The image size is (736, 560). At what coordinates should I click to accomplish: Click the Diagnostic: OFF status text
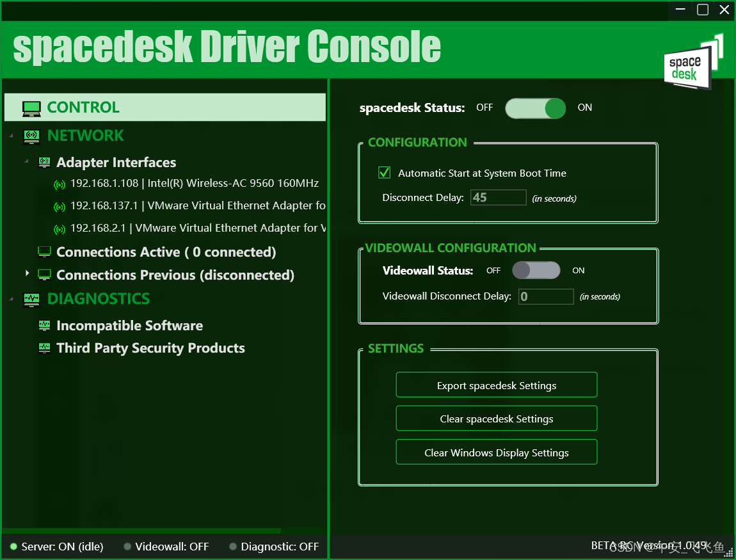(280, 547)
